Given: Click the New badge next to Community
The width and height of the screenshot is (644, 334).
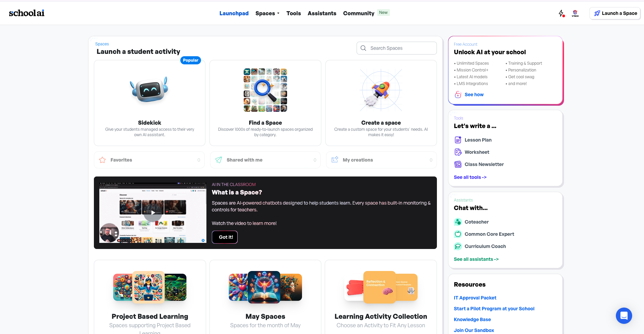Looking at the screenshot, I should (x=383, y=13).
